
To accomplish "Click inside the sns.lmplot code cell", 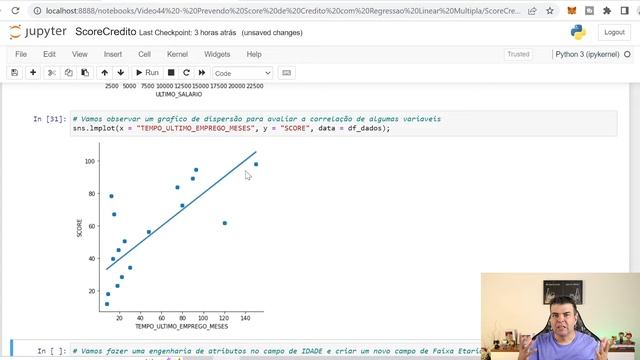I will click(343, 124).
